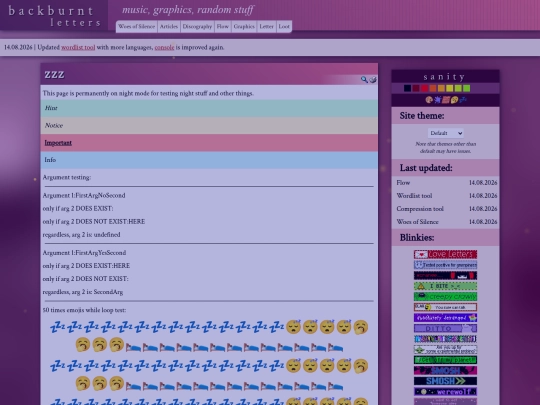The width and height of the screenshot is (540, 405).
Task: Open the Flow tab
Action: 222,27
